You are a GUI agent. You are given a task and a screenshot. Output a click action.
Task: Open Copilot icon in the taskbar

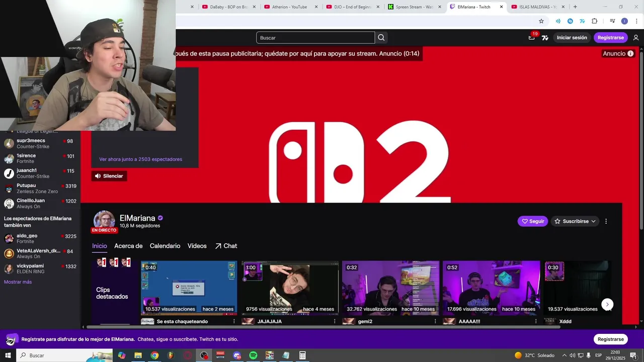(121, 355)
